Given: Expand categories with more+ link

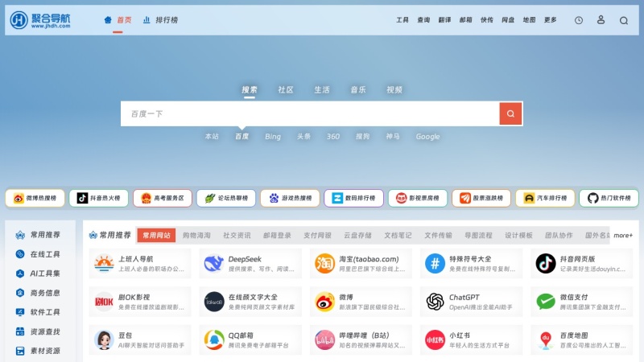Looking at the screenshot, I should (x=623, y=235).
